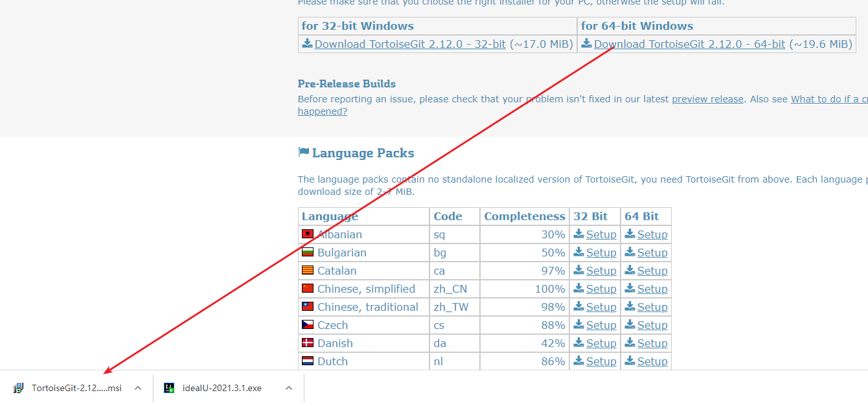This screenshot has height=406, width=868.
Task: Click the Albanian flag icon
Action: coord(308,234)
